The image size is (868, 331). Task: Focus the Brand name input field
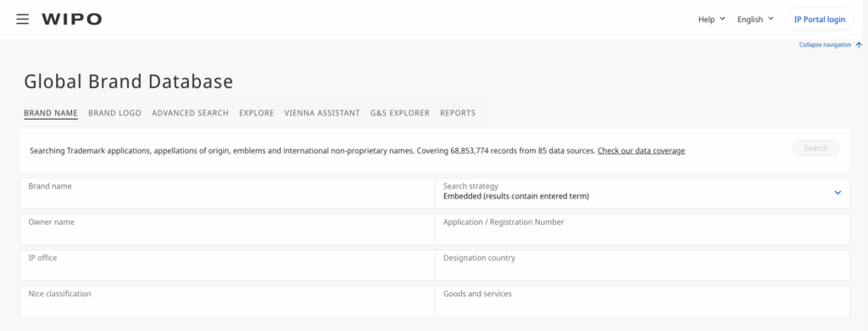coord(227,194)
